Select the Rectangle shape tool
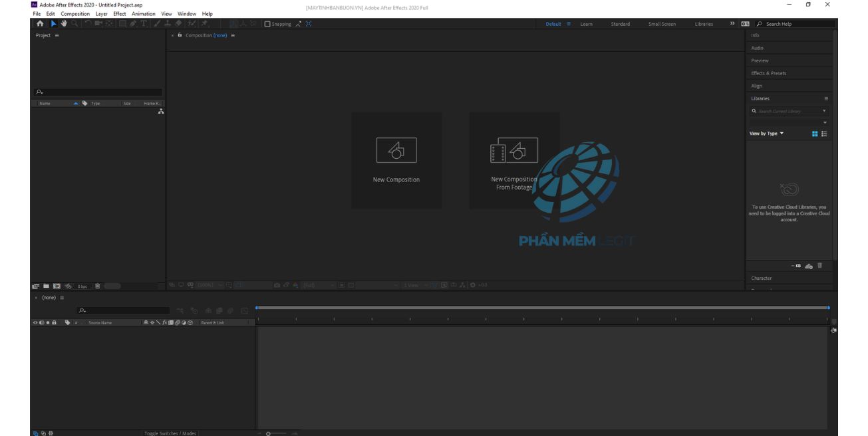 point(122,23)
